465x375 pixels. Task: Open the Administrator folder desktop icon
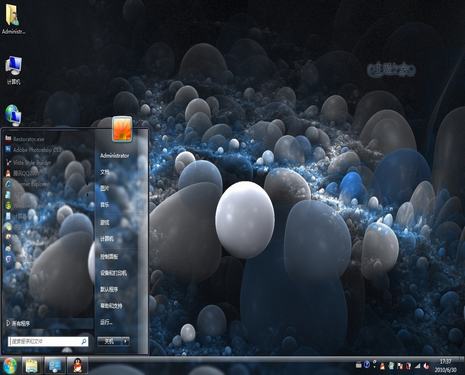click(13, 19)
